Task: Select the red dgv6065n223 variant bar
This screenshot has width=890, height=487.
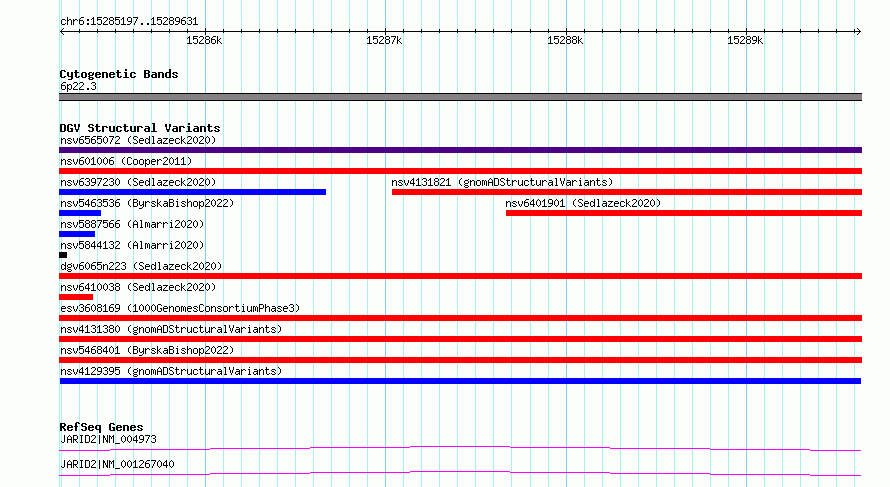Action: click(x=460, y=276)
